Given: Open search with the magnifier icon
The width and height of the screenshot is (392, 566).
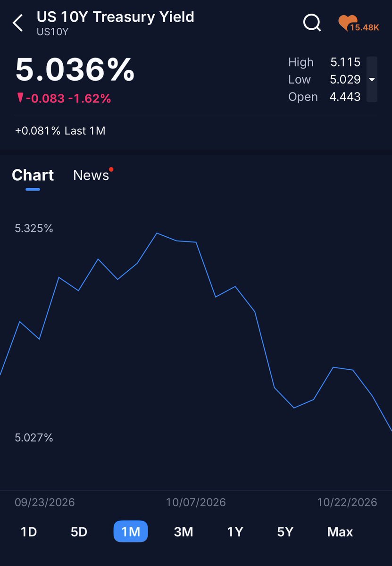Looking at the screenshot, I should coord(312,22).
